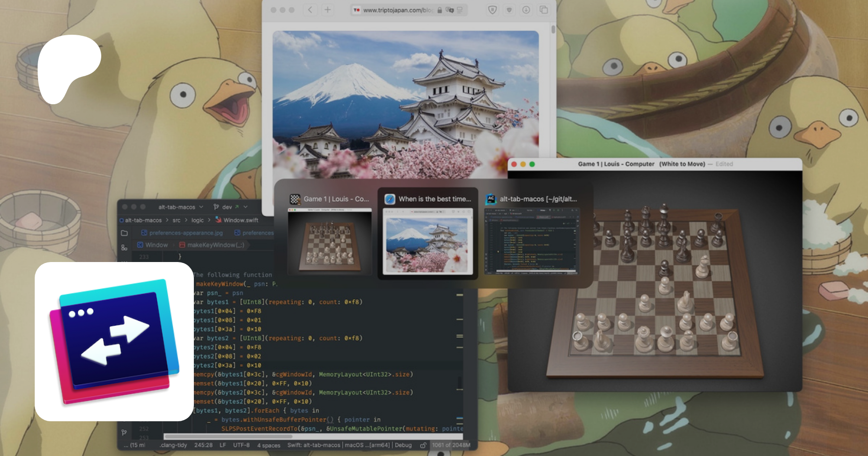
Task: Open Safari downloads icon
Action: point(526,10)
